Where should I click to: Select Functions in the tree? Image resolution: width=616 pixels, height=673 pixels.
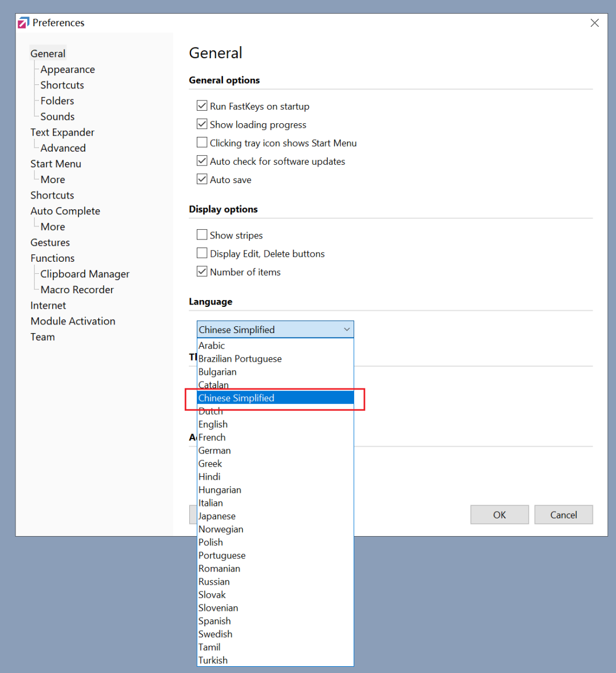[x=52, y=258]
